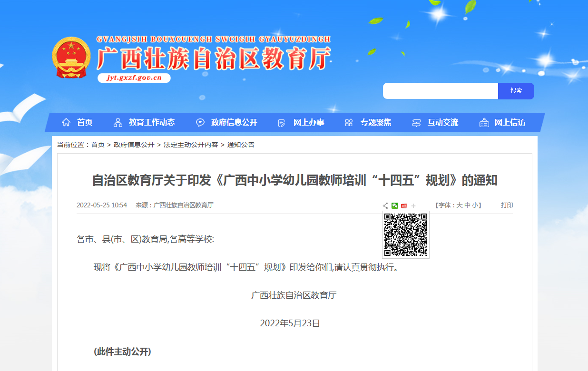Click the source text 来源：广西壮族自治区教育厅
This screenshot has width=588, height=371.
coord(175,205)
